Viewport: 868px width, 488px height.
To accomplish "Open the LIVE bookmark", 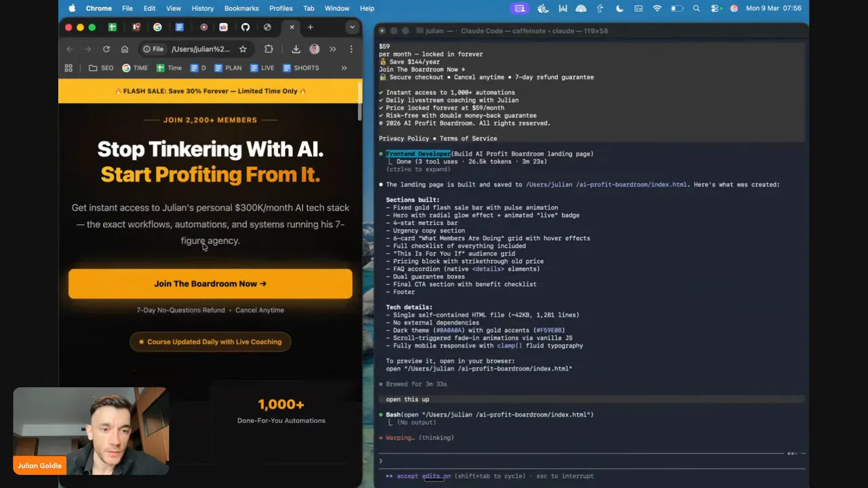I will point(262,68).
